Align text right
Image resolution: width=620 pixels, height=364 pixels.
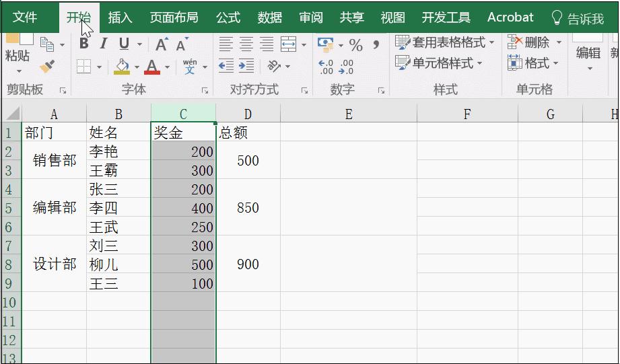coord(267,44)
